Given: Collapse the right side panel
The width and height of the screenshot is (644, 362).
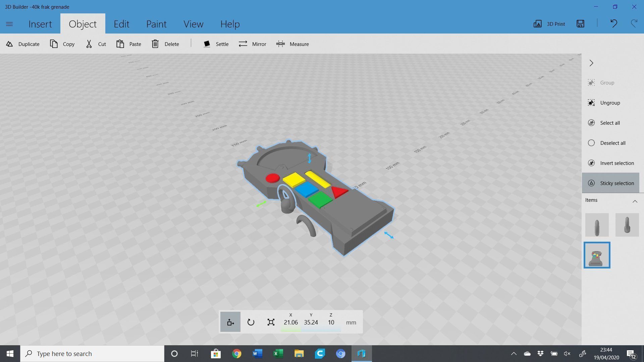Looking at the screenshot, I should click(591, 63).
